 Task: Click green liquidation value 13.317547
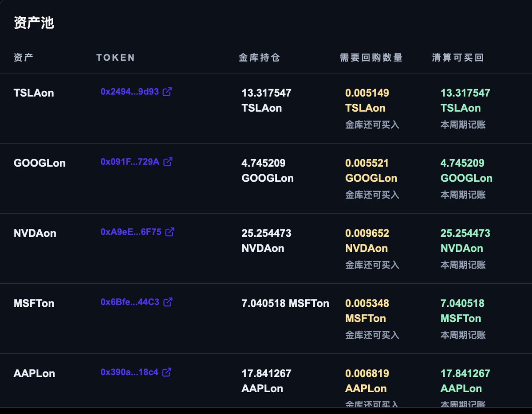point(465,93)
